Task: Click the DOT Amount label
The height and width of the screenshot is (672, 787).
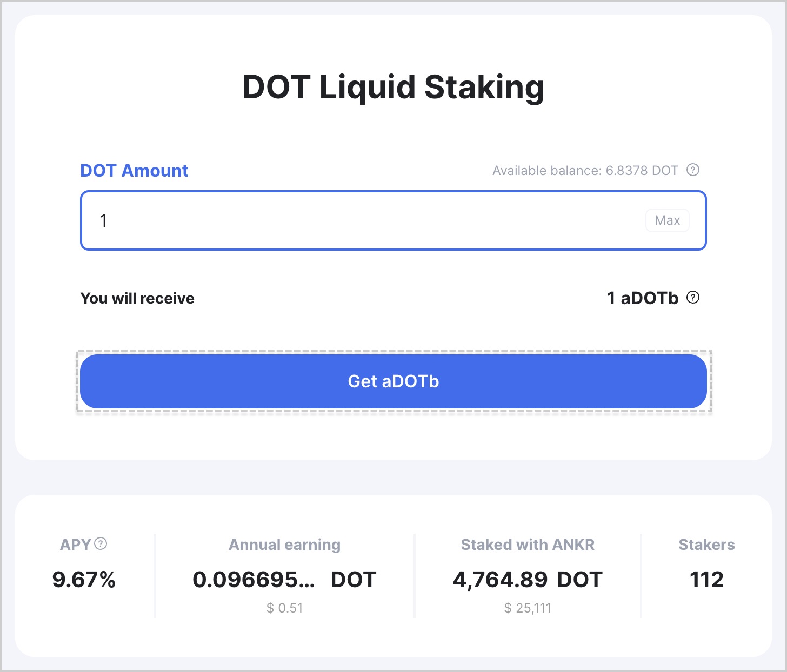Action: coord(134,171)
